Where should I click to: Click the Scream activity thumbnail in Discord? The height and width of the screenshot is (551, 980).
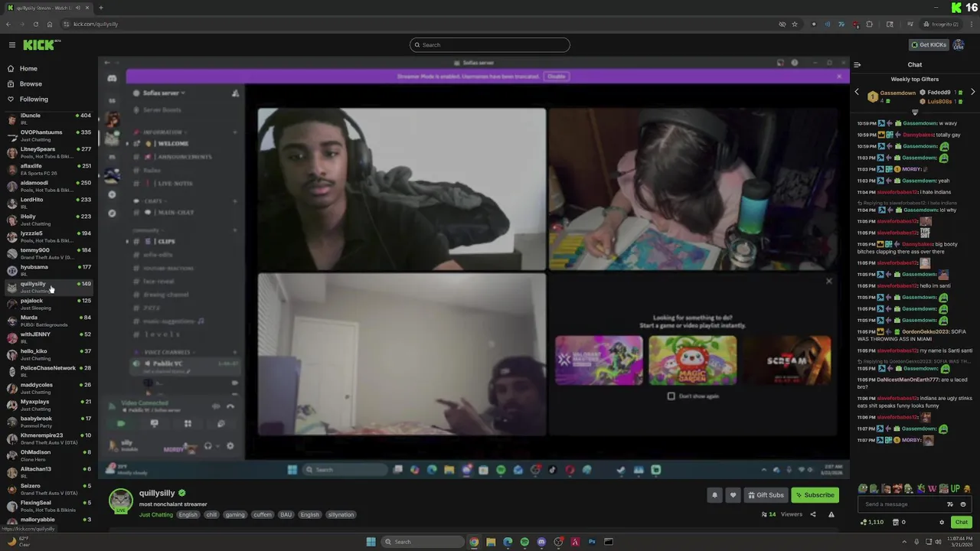pyautogui.click(x=786, y=360)
